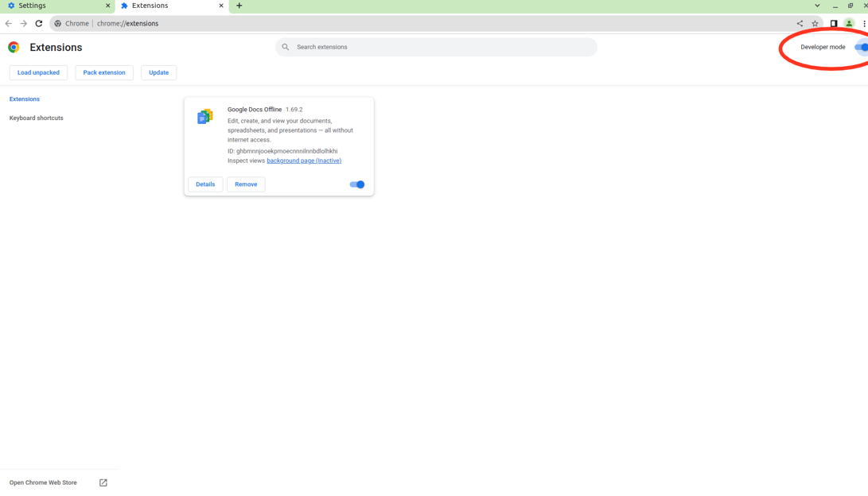Viewport: 868px width, 496px height.
Task: Click the extension ID text
Action: (282, 151)
